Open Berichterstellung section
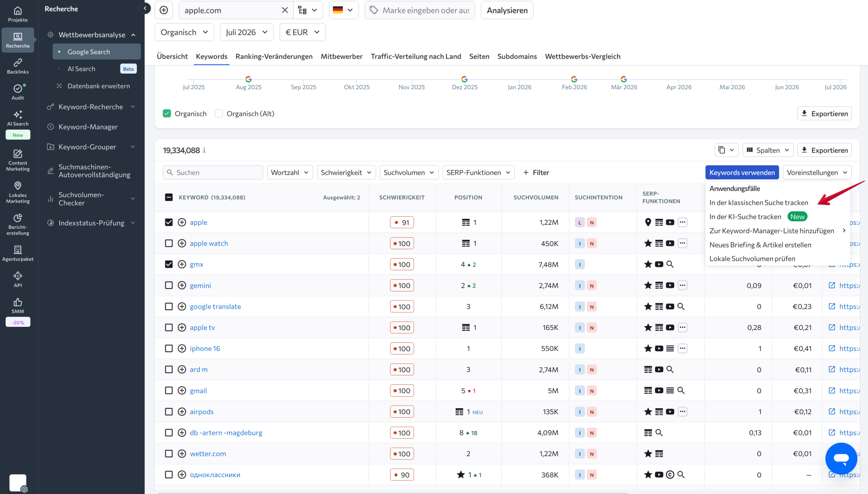868x494 pixels. [x=18, y=224]
